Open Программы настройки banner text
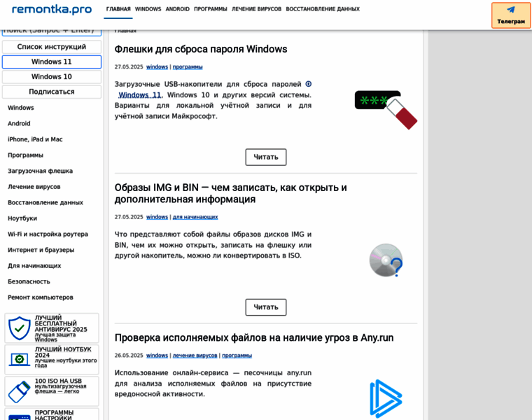532x420 pixels. coord(54,415)
